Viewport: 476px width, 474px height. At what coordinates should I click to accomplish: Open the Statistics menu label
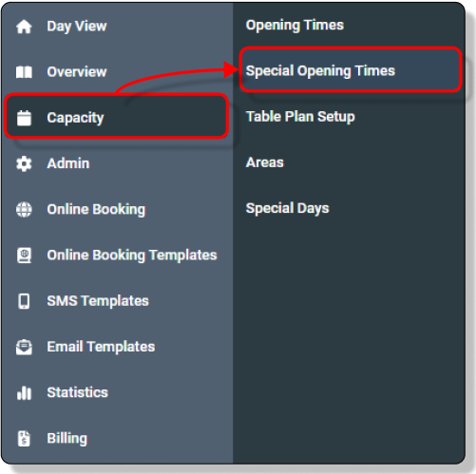[x=78, y=392]
